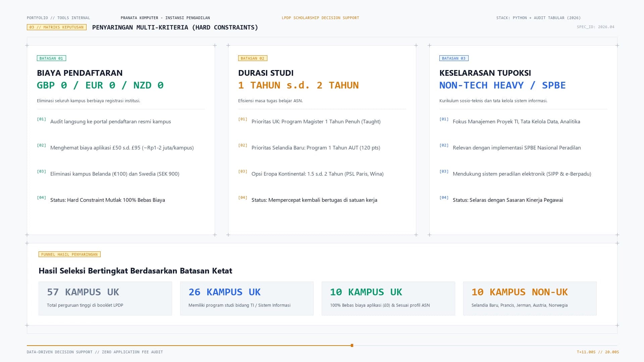Click 'Opsi Eropa Kontinental: 1.5 s.d. 2 Tahun'
The height and width of the screenshot is (362, 644).
[x=318, y=174]
